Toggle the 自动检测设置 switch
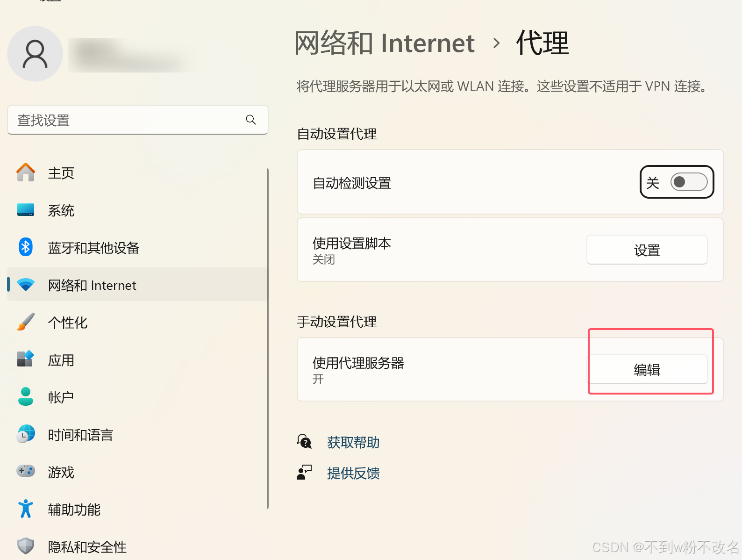 tap(689, 182)
